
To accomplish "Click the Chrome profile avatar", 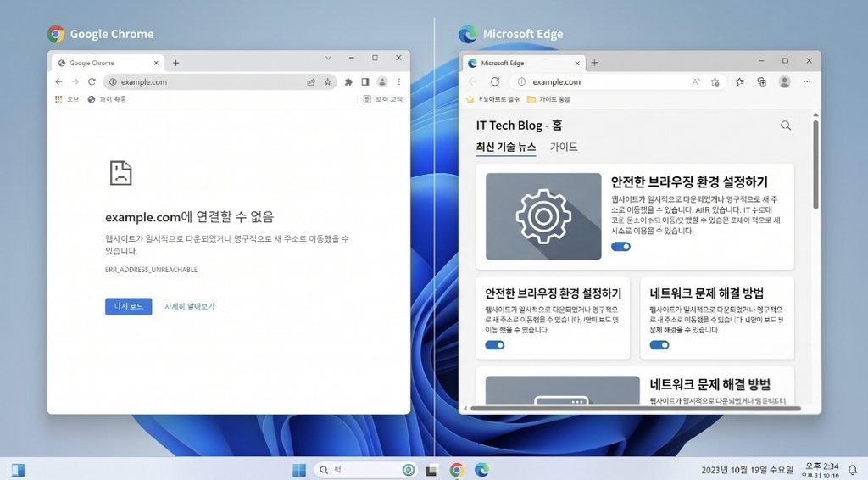I will point(382,82).
